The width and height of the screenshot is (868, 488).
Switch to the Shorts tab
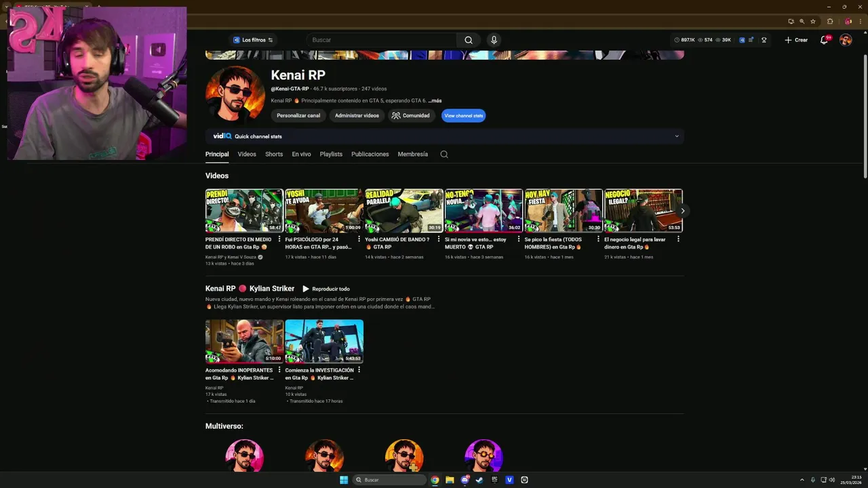pyautogui.click(x=274, y=154)
